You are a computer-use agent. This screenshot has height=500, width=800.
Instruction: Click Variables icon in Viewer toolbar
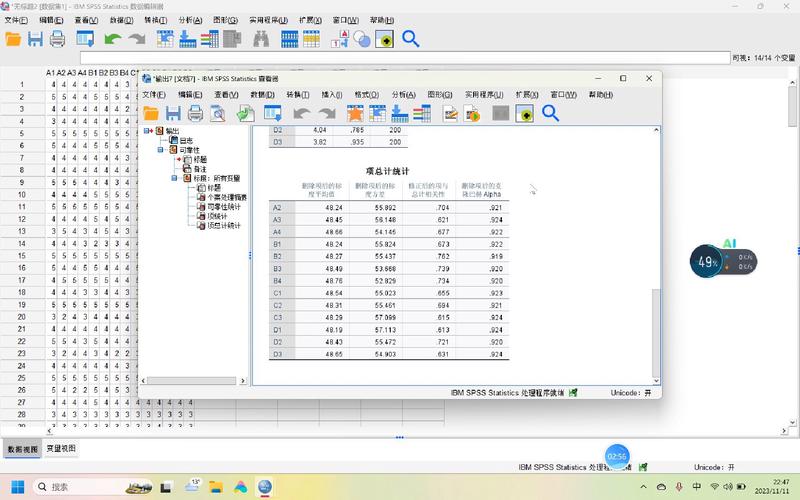click(422, 113)
